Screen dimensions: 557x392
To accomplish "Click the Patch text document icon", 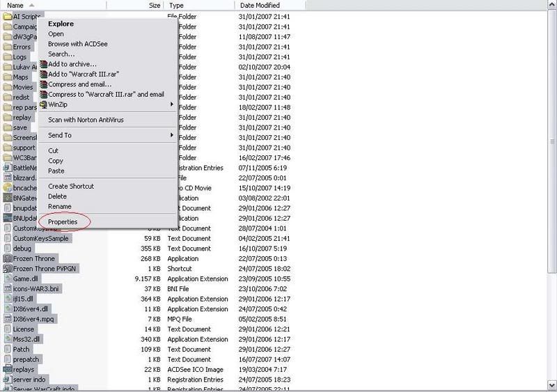I will click(x=8, y=350).
